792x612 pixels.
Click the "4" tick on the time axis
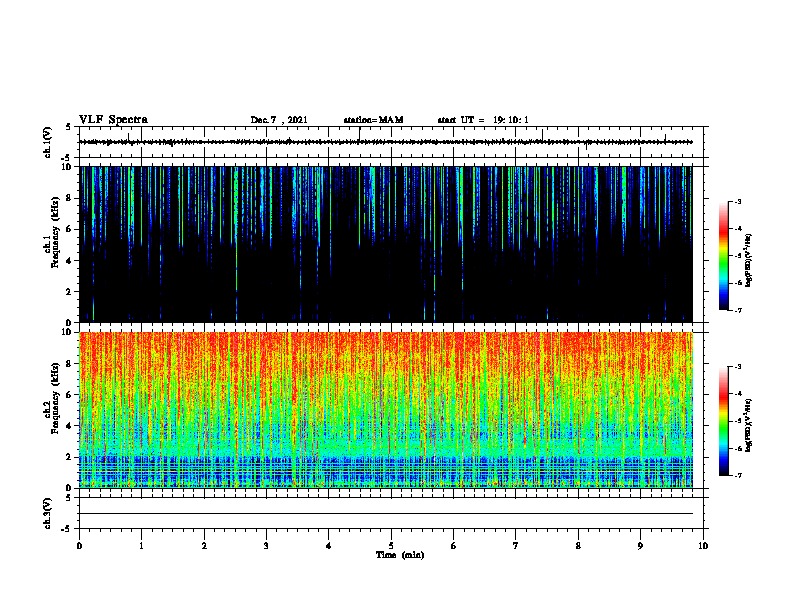point(329,546)
